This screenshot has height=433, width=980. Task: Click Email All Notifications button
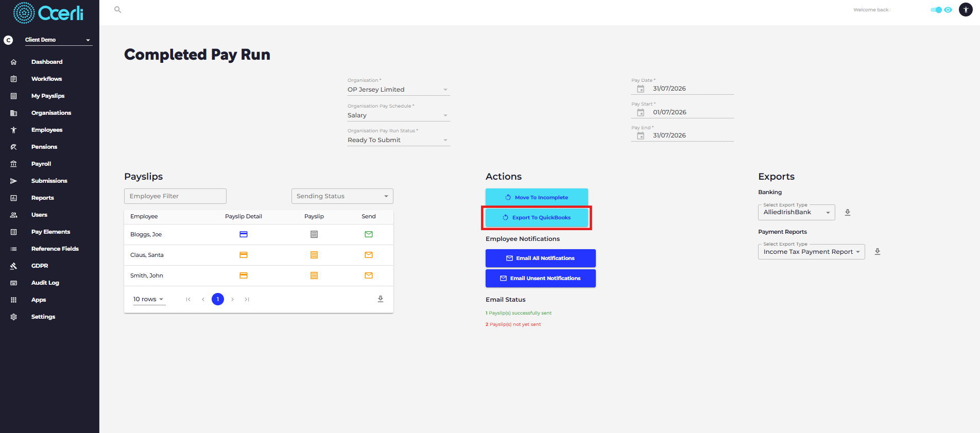(x=541, y=258)
